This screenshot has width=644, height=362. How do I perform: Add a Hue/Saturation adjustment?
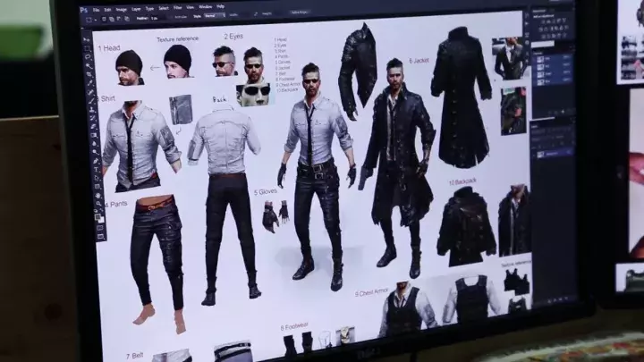543,29
